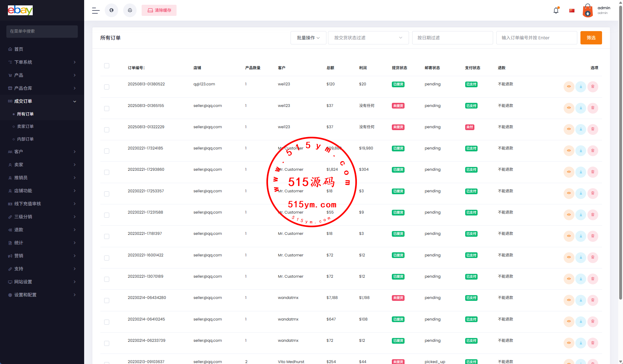The height and width of the screenshot is (364, 623).
Task: Click the notification bell icon
Action: 556,10
